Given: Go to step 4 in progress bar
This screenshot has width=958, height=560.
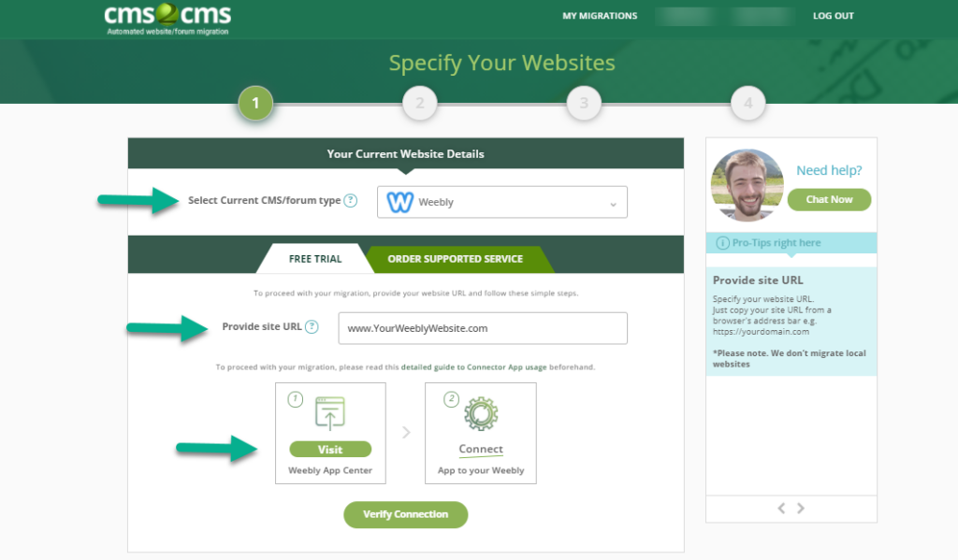Looking at the screenshot, I should [748, 103].
